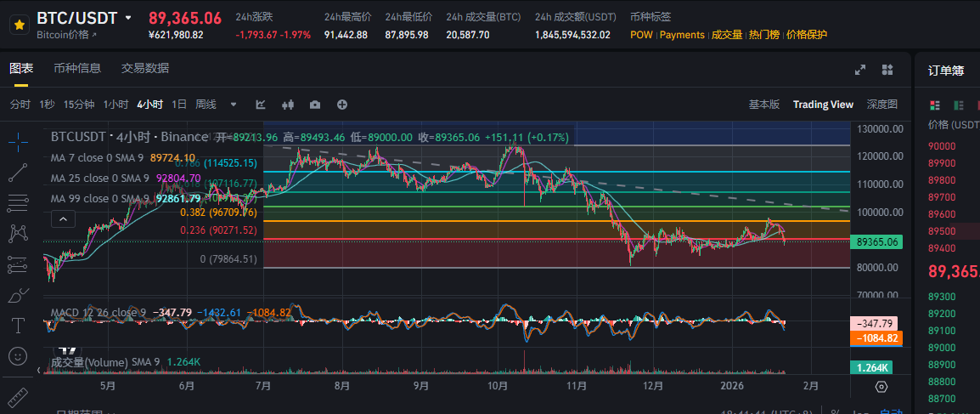The width and height of the screenshot is (980, 414).
Task: Open the candlestick chart style selector
Action: pos(287,105)
